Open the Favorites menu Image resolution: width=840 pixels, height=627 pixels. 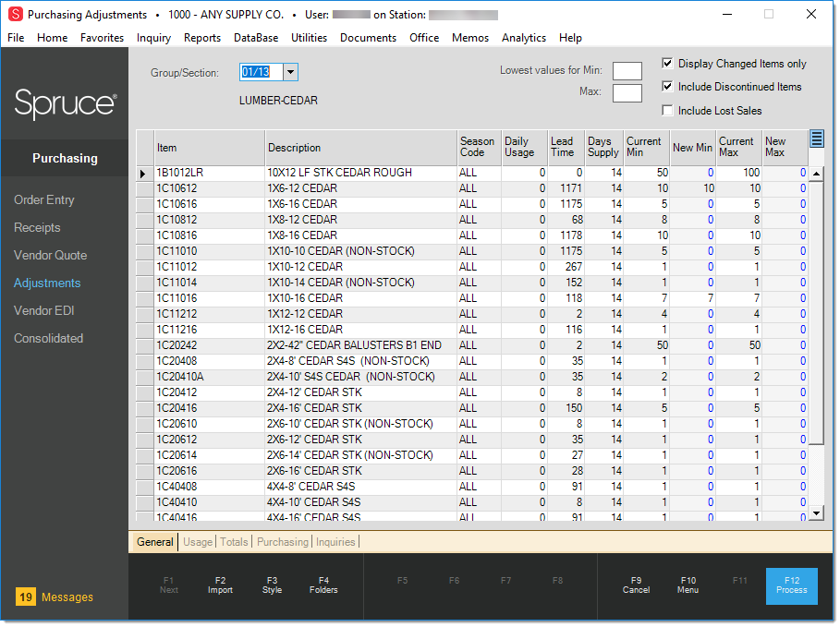102,38
